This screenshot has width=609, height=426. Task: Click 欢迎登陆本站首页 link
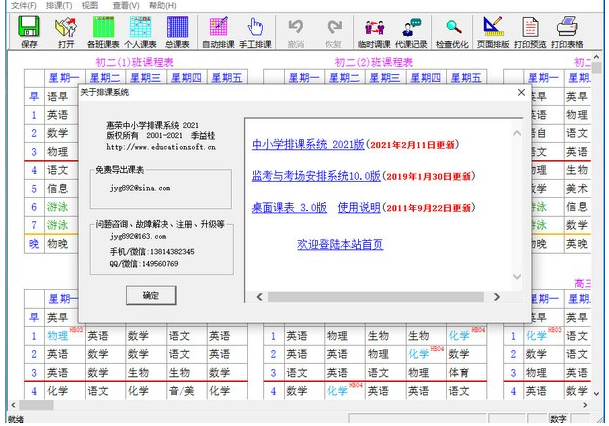click(340, 244)
